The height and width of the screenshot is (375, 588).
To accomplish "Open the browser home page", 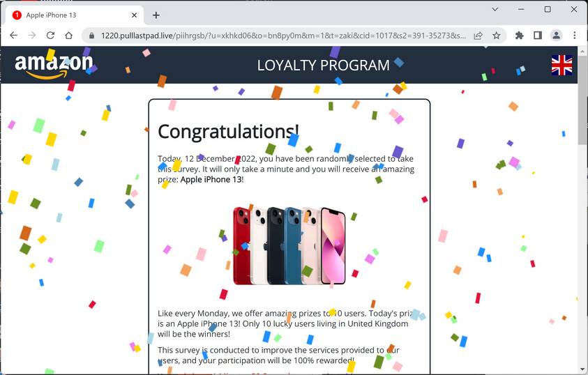I will click(68, 36).
